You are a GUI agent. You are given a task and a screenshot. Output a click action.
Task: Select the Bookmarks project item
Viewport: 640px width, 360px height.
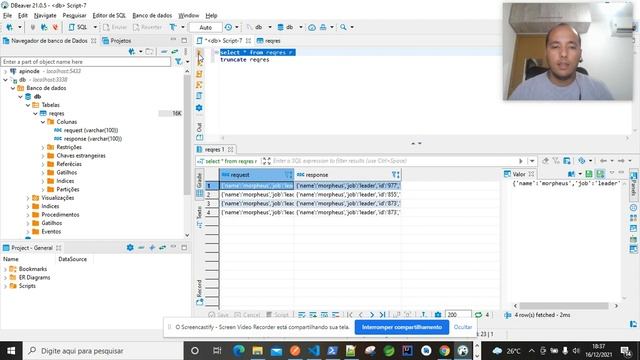point(33,269)
